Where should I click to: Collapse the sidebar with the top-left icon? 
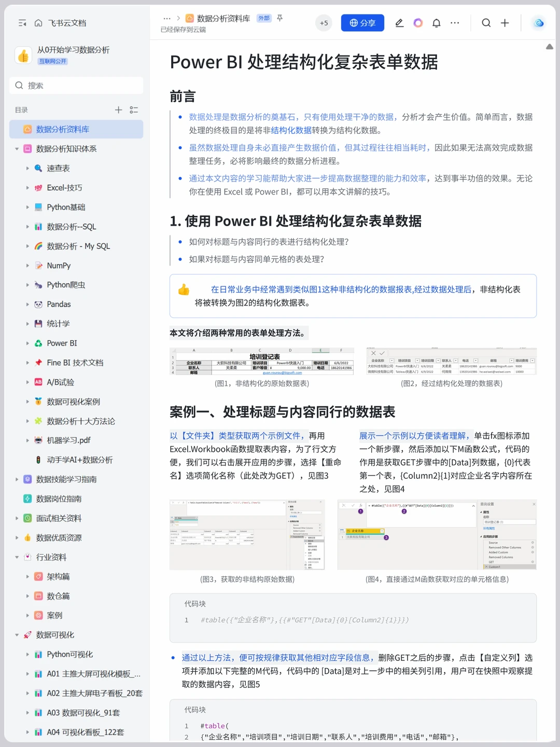click(22, 23)
